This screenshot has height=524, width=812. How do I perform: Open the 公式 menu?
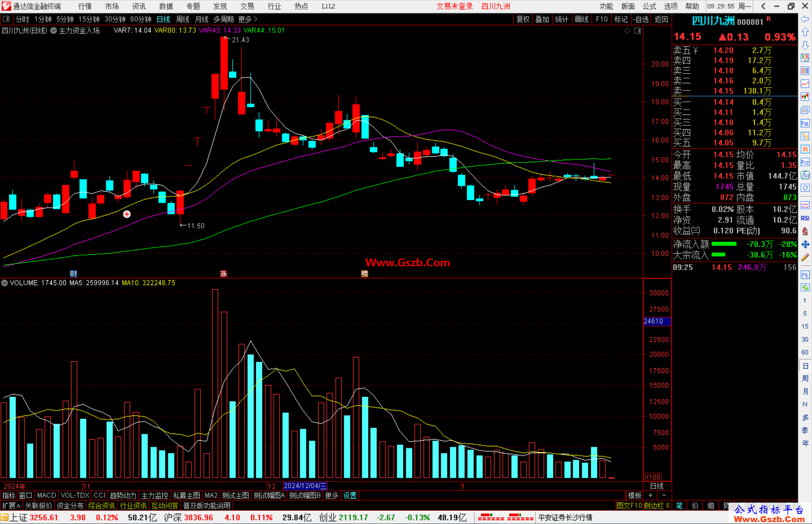[x=649, y=6]
